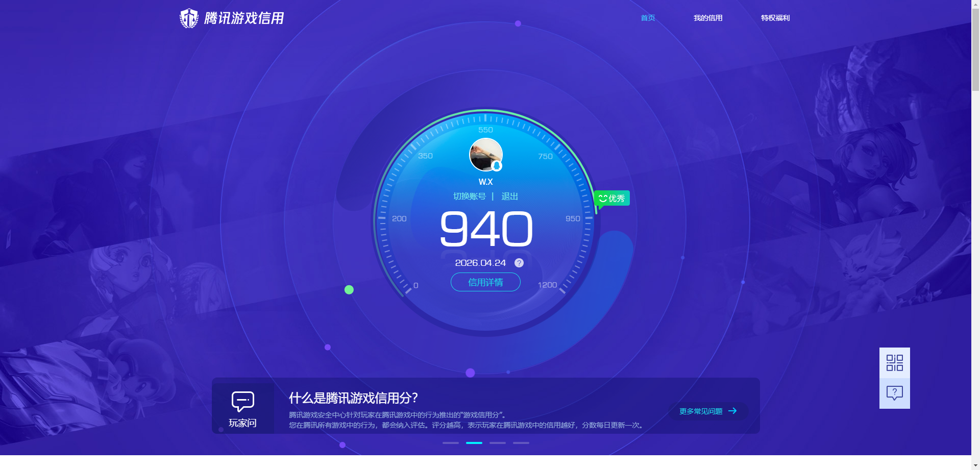Select the first carousel indicator dot

pyautogui.click(x=450, y=443)
